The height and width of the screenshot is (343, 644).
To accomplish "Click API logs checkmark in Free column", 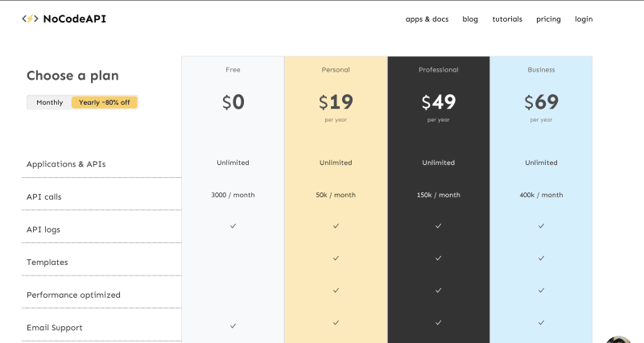I will pos(233,226).
